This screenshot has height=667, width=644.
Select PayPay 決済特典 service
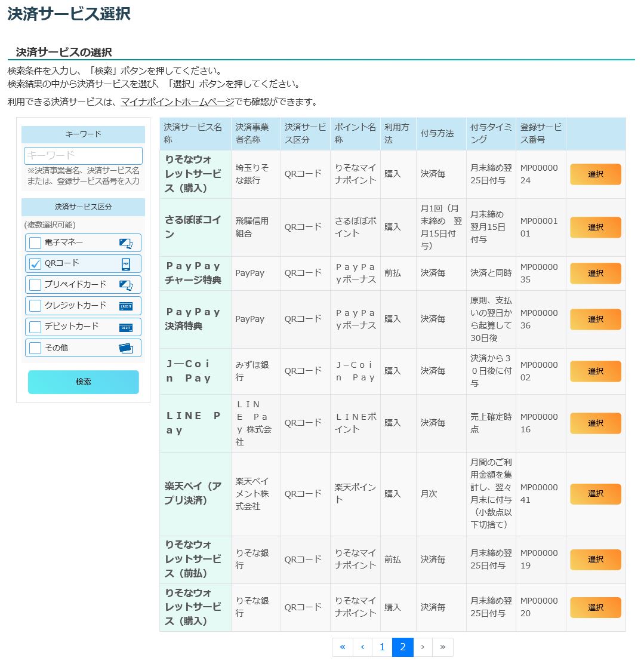[595, 319]
